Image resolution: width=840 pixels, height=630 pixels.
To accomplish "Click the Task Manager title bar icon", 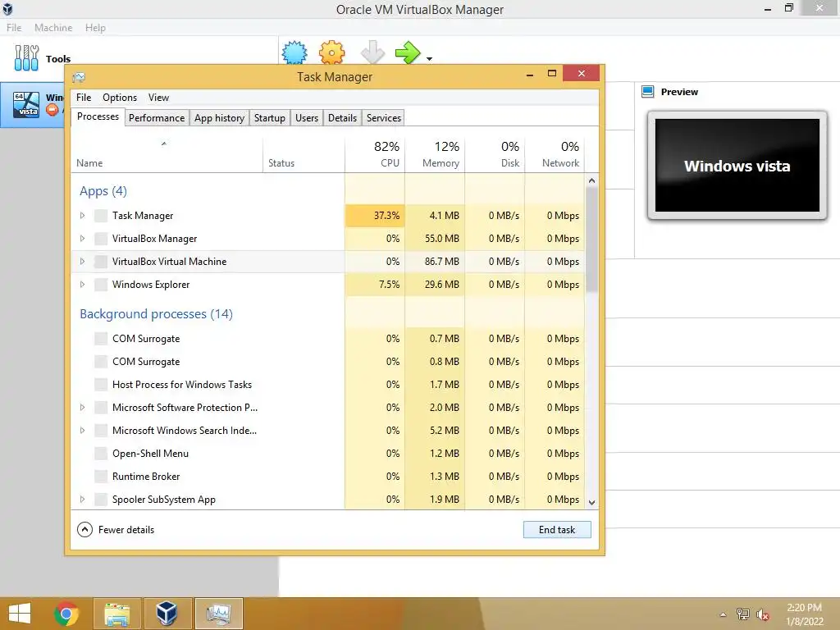I will tap(79, 77).
